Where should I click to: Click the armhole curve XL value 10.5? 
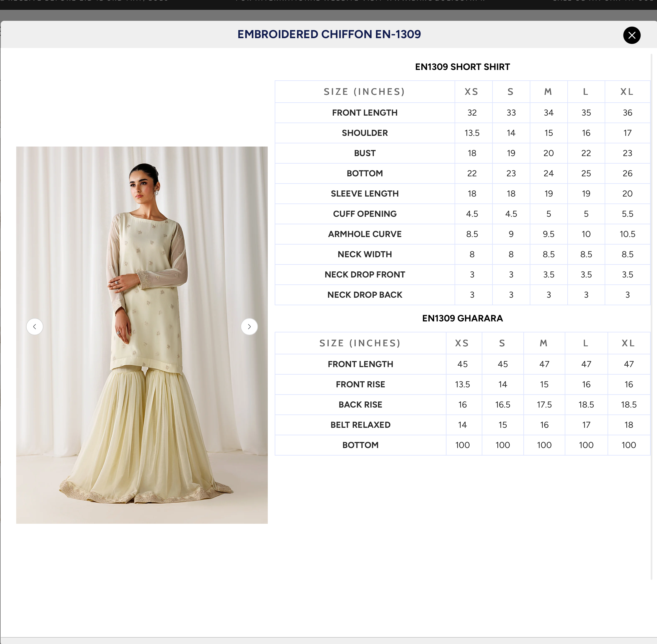[x=628, y=234]
